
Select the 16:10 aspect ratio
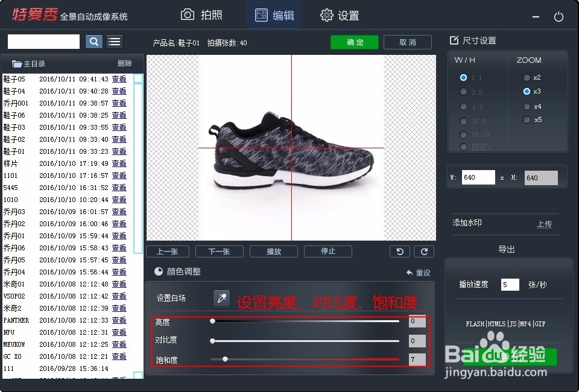pos(463,134)
